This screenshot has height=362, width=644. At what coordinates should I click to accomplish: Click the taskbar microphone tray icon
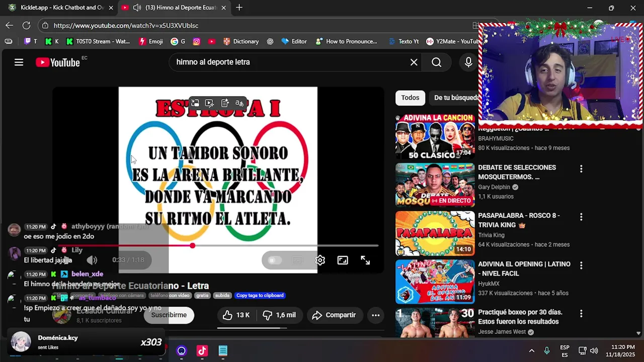[x=547, y=351]
